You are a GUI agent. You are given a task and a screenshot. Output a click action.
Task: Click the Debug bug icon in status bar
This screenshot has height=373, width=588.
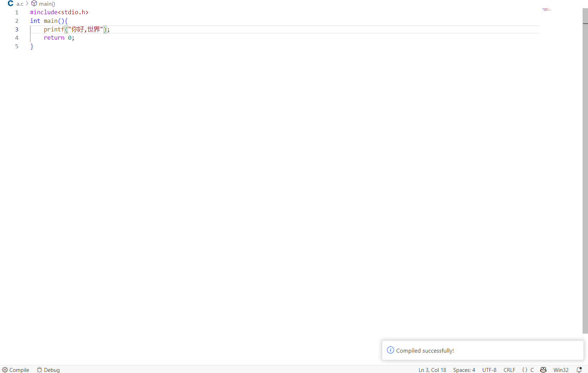(39, 370)
